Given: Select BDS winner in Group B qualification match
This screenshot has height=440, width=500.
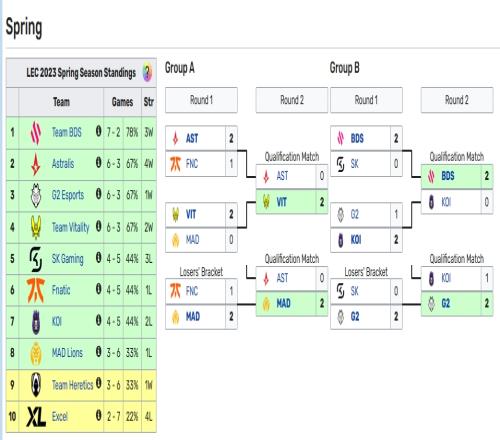Looking at the screenshot, I should pos(457,176).
